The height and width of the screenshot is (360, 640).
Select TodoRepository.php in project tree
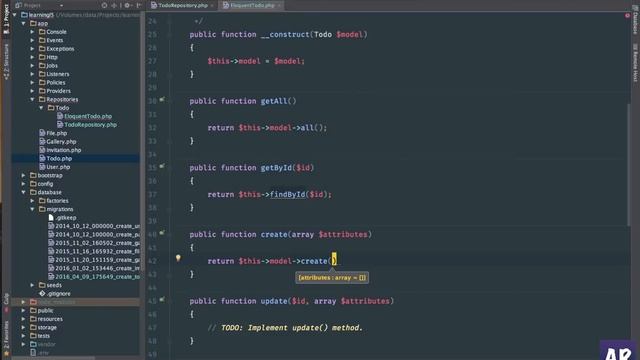point(90,124)
